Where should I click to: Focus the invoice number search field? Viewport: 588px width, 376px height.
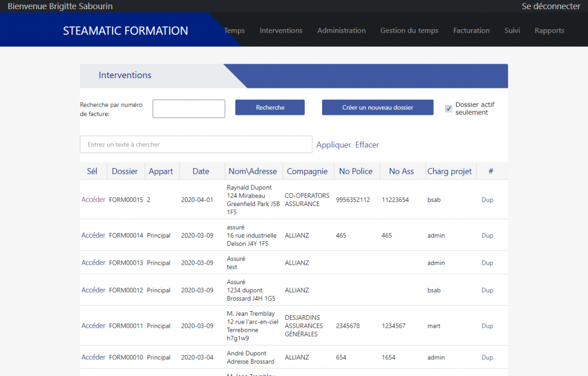tap(188, 108)
